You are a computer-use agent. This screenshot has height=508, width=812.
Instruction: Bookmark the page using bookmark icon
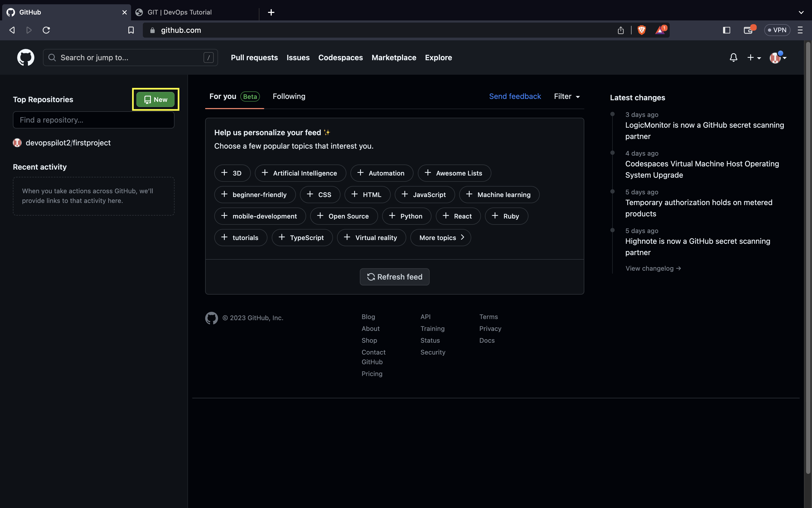click(x=131, y=30)
